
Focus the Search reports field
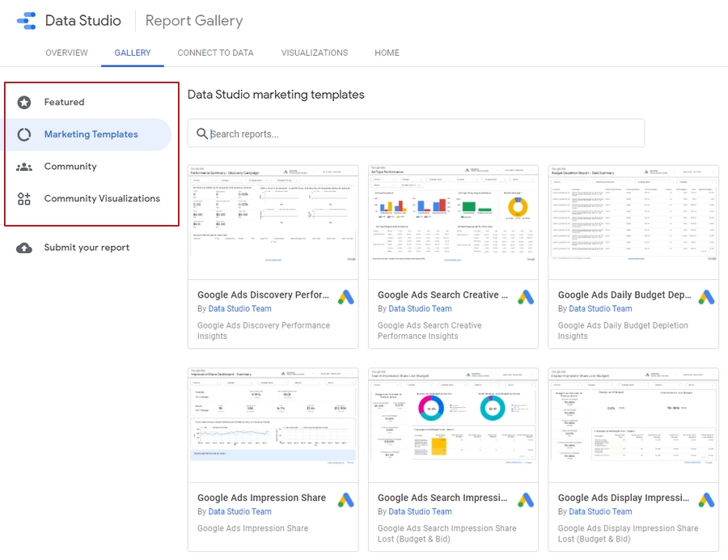click(x=416, y=134)
